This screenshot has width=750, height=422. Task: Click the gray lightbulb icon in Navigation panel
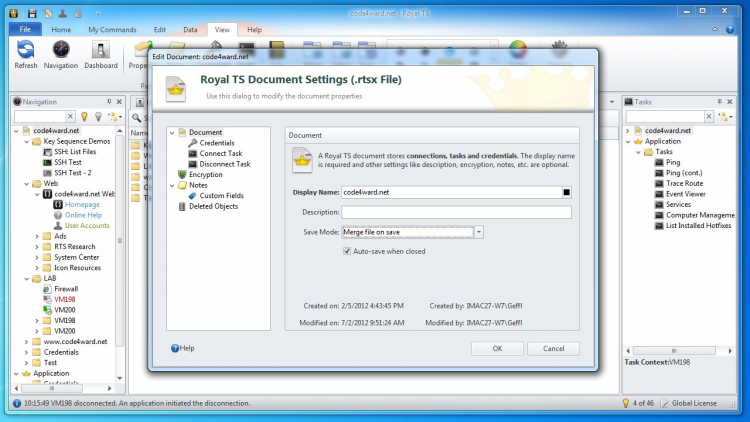click(99, 116)
